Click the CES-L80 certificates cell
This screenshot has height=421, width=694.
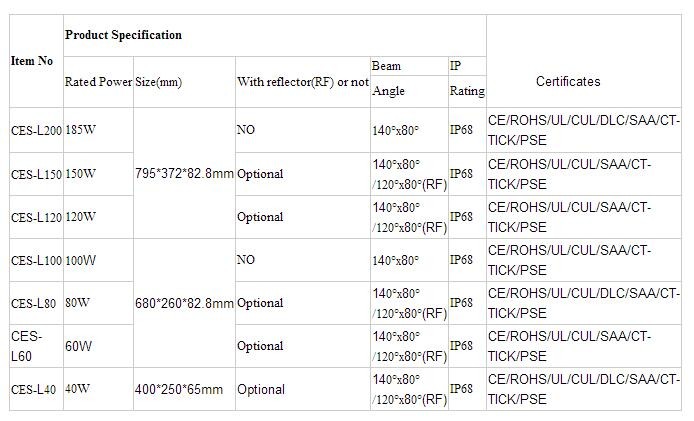point(584,303)
